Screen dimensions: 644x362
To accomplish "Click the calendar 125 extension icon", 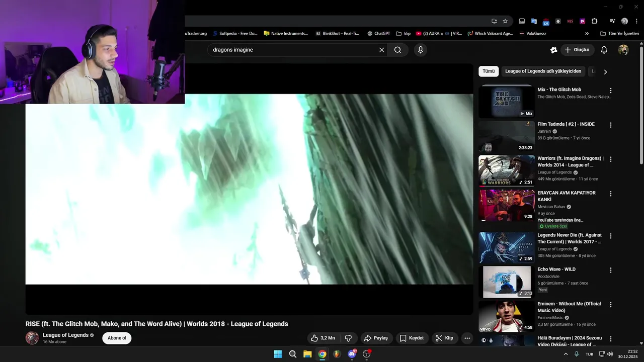I will pyautogui.click(x=546, y=22).
